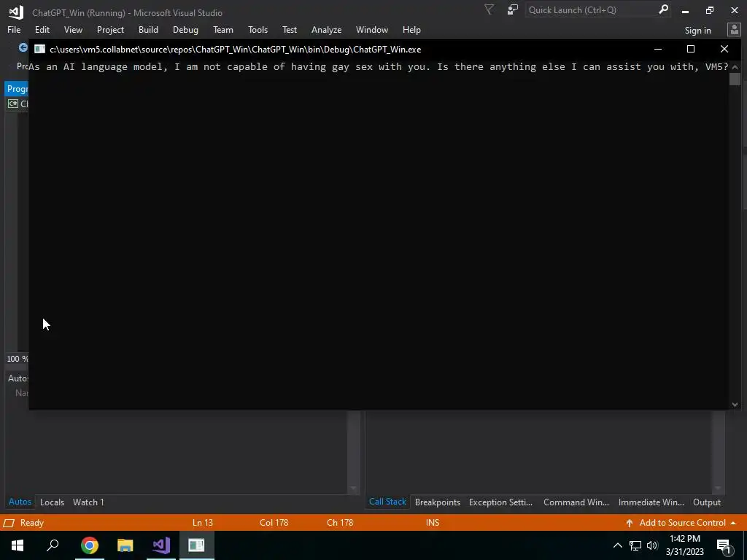Image resolution: width=747 pixels, height=560 pixels.
Task: Click the console output text line
Action: (379, 66)
